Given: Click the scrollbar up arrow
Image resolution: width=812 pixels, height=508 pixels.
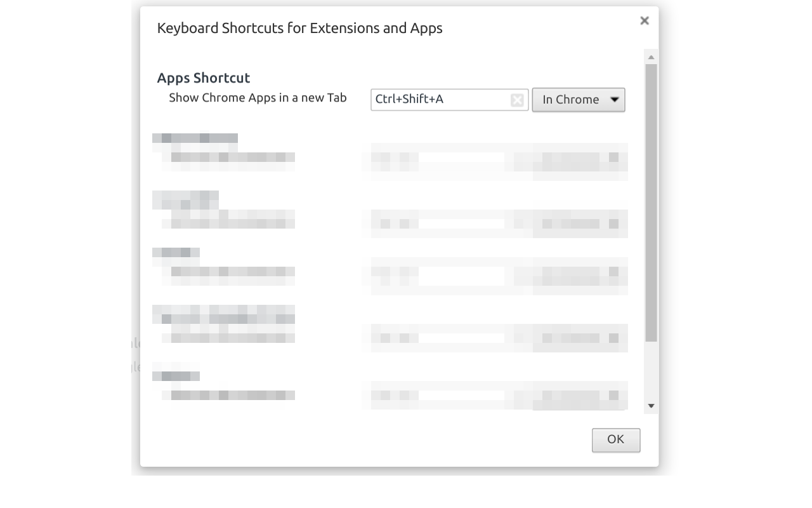Looking at the screenshot, I should 651,57.
